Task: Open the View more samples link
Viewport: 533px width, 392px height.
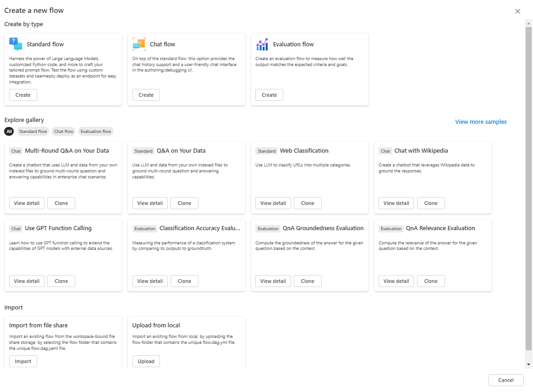Action: point(481,121)
